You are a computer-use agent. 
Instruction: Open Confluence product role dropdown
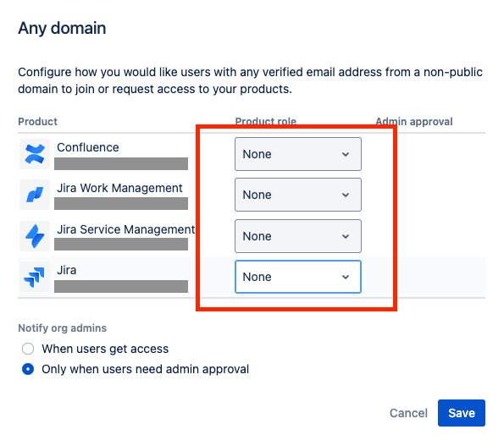298,154
